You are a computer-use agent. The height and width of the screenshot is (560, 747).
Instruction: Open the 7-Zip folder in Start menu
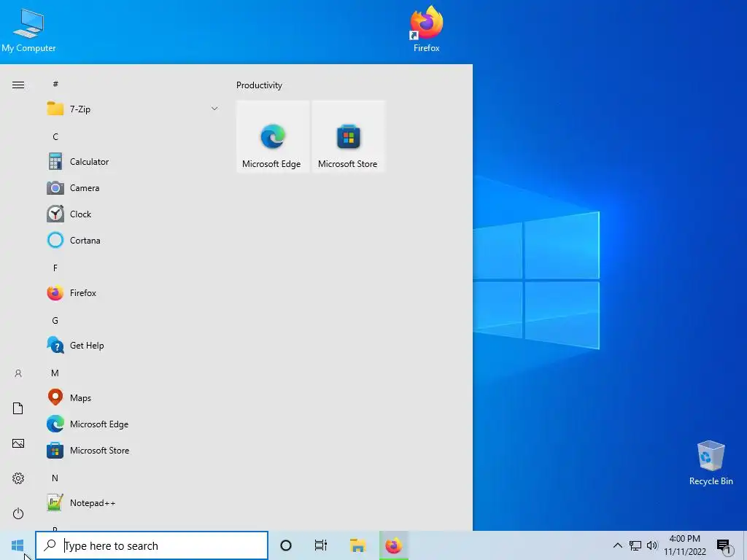coord(132,109)
